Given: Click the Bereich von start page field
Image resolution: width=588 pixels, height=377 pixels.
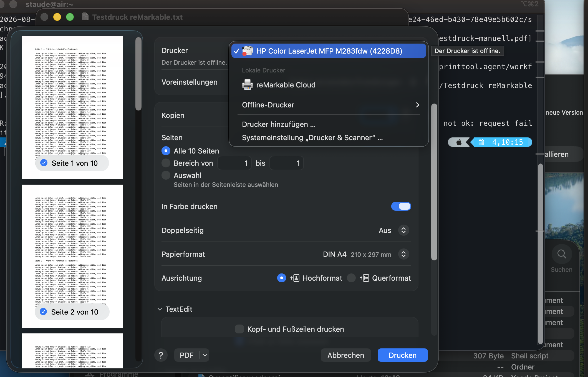Looking at the screenshot, I should click(234, 163).
